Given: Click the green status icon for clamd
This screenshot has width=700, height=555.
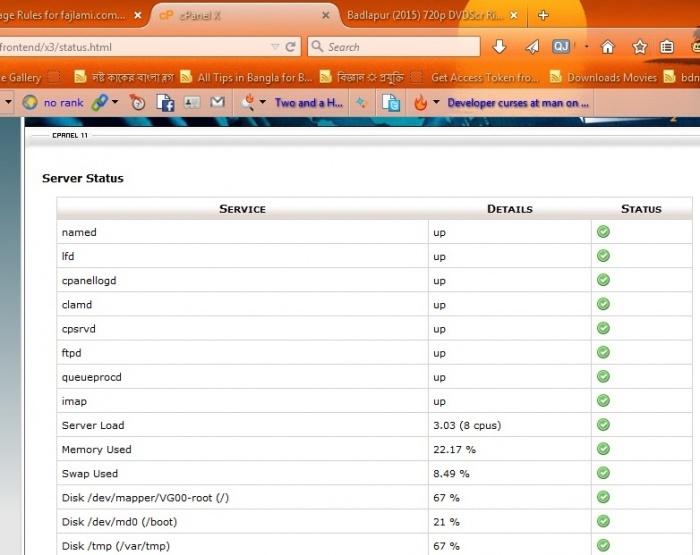Looking at the screenshot, I should pos(604,304).
